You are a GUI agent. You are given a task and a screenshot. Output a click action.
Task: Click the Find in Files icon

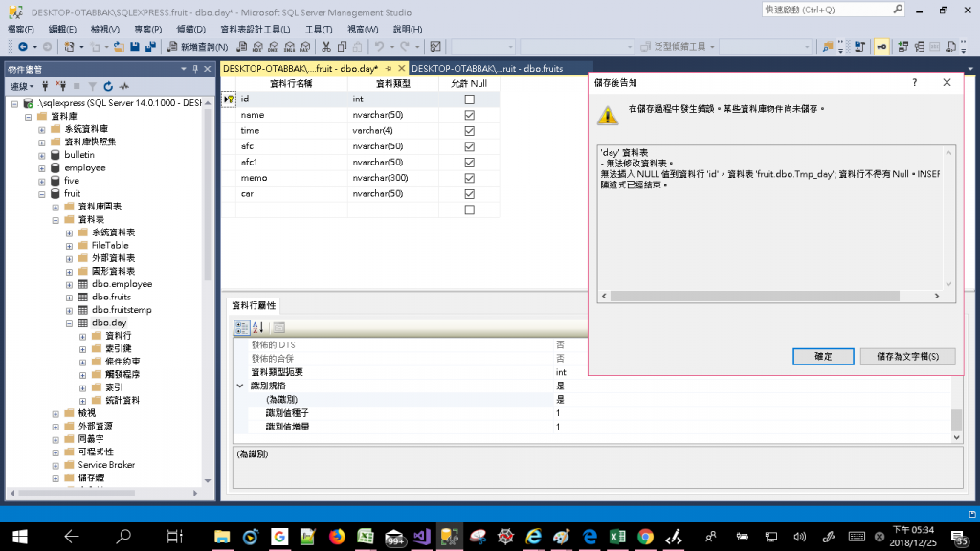828,47
